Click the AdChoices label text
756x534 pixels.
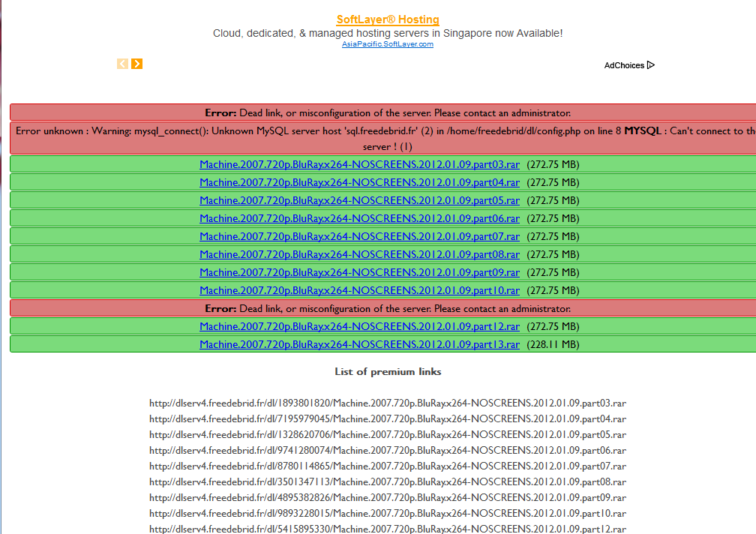point(624,65)
